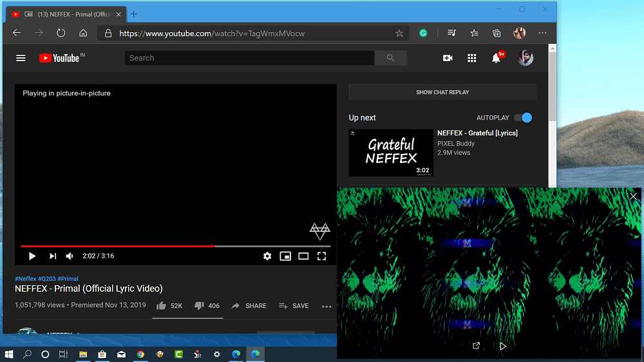This screenshot has height=362, width=644.
Task: Play video in picture-in-picture window
Action: coord(503,346)
